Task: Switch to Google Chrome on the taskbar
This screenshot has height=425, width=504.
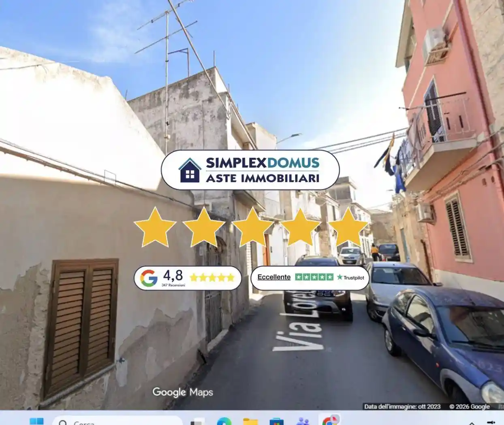Action: click(x=330, y=420)
